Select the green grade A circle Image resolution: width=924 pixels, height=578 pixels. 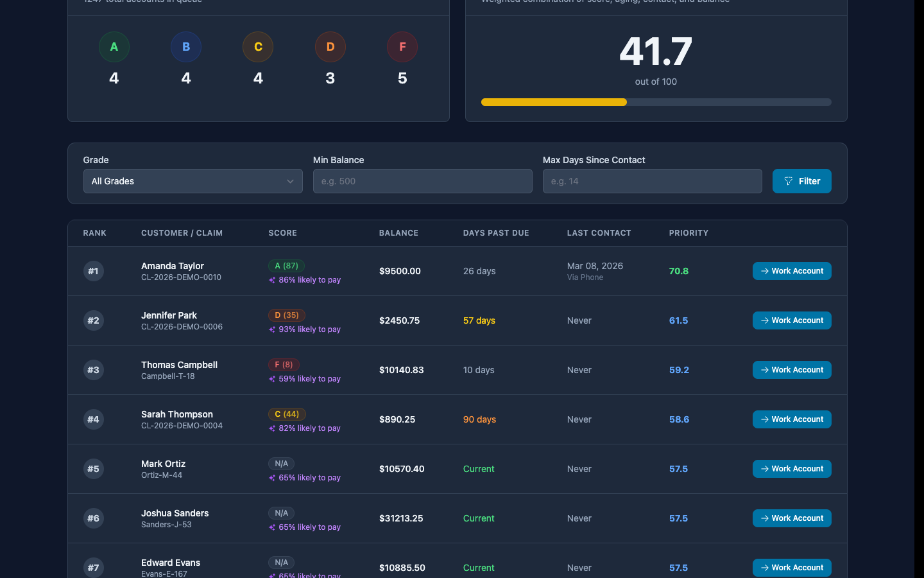pos(114,46)
